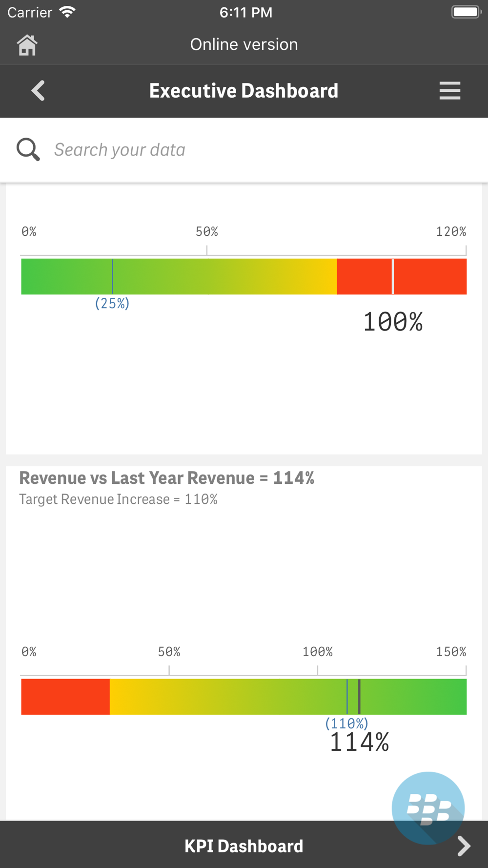Tap the 100% value label
The height and width of the screenshot is (868, 488).
(x=393, y=322)
